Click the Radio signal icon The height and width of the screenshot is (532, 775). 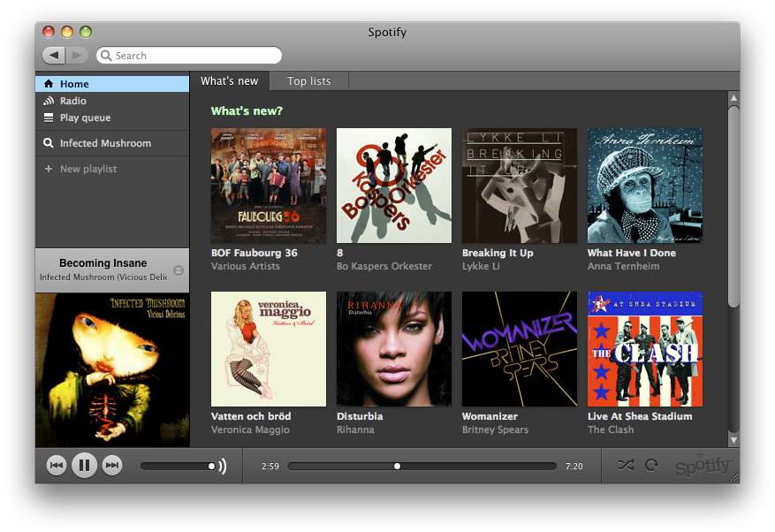49,101
